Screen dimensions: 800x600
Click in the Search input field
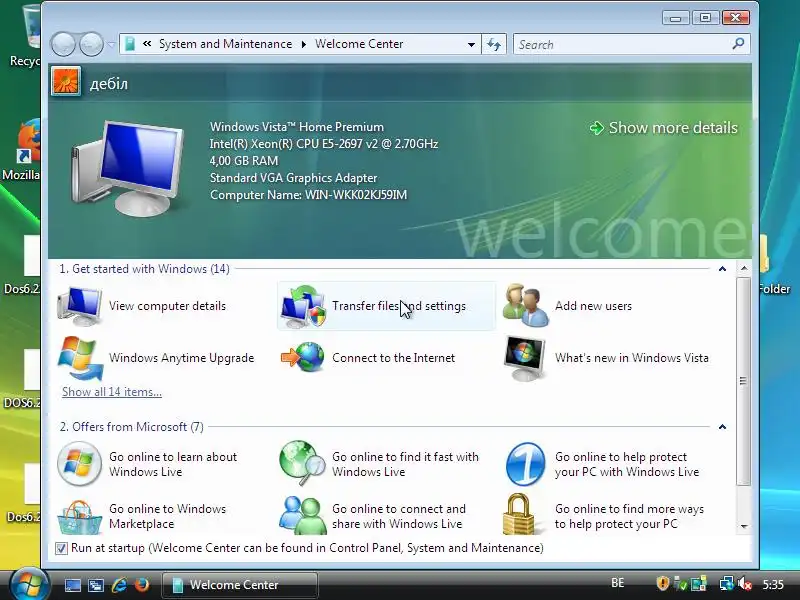pos(622,44)
